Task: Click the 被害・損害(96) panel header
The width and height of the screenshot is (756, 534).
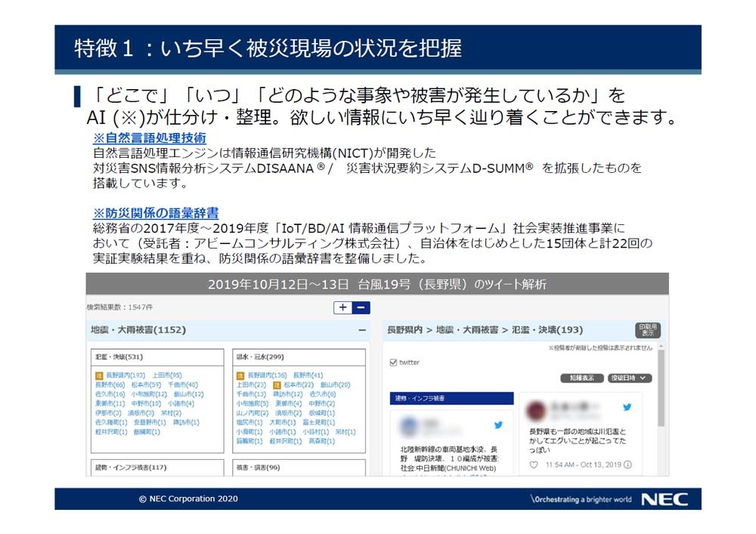Action: [x=299, y=468]
